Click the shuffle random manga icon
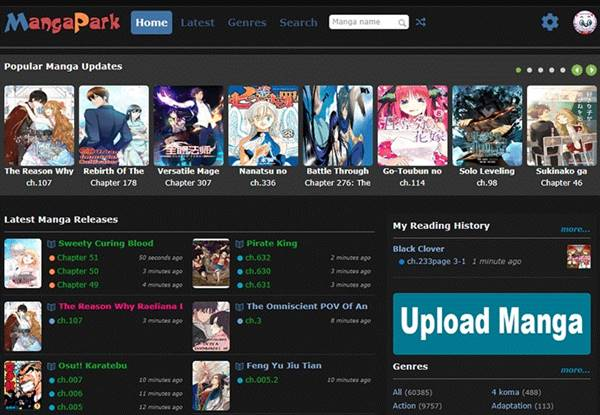The width and height of the screenshot is (600, 415). tap(421, 22)
